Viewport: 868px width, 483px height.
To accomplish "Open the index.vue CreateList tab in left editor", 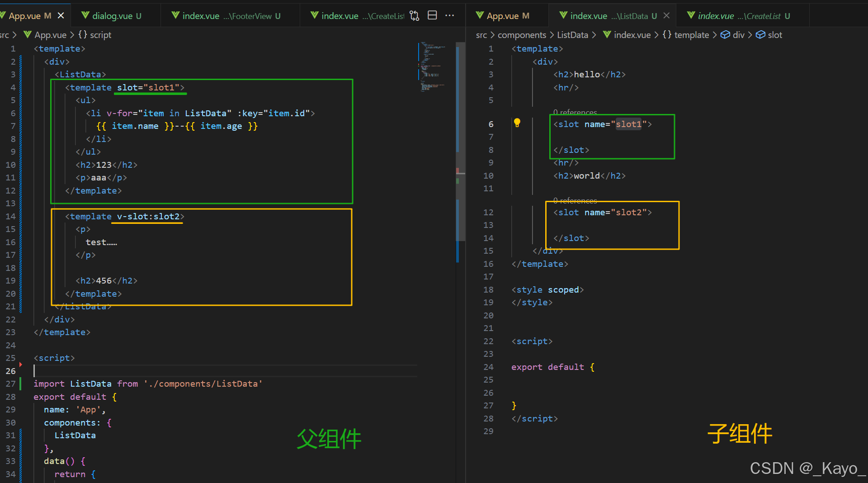I will [357, 16].
